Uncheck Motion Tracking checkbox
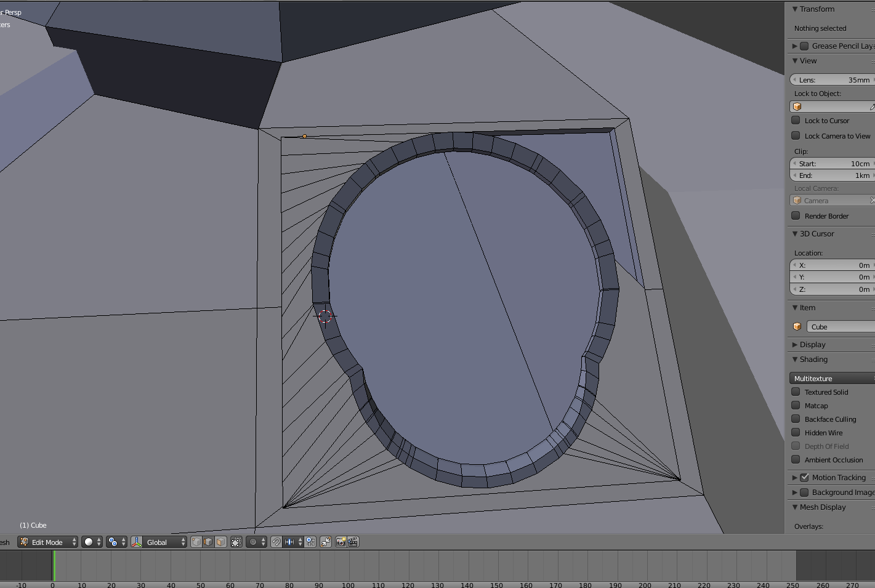 click(x=804, y=477)
